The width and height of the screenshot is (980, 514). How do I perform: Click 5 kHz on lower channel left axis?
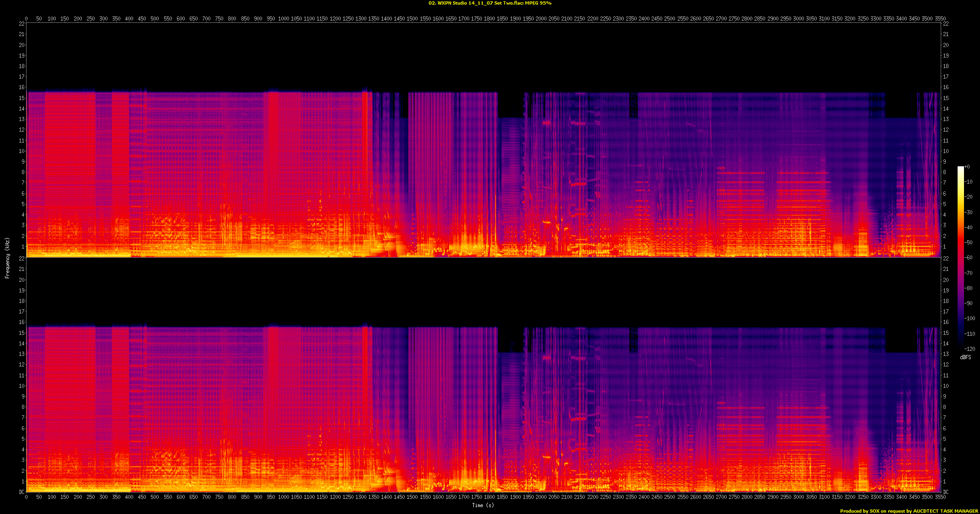[x=22, y=439]
